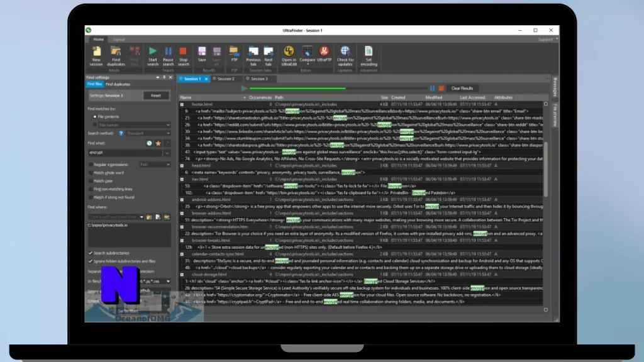
Task: Open the In files/types dropdown
Action: point(168,282)
